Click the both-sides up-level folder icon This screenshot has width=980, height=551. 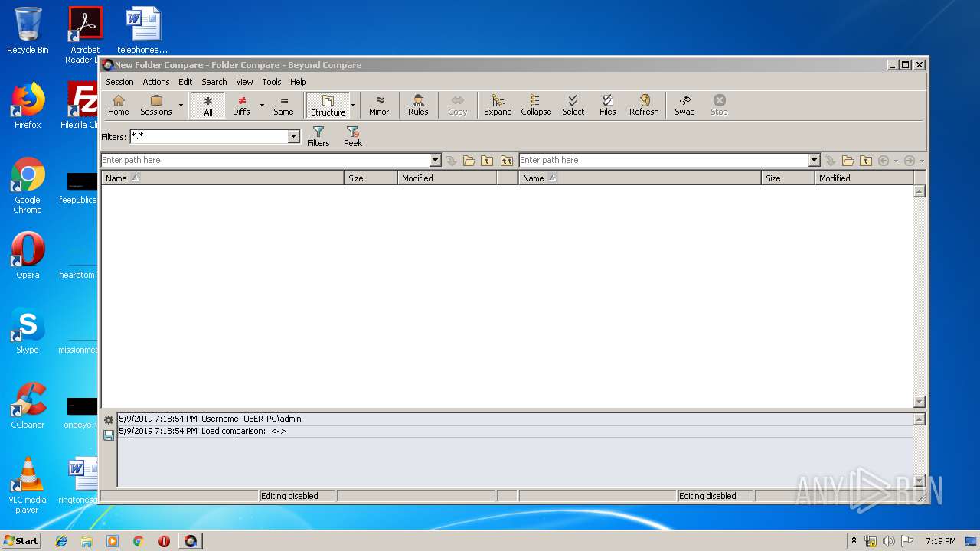tap(506, 161)
